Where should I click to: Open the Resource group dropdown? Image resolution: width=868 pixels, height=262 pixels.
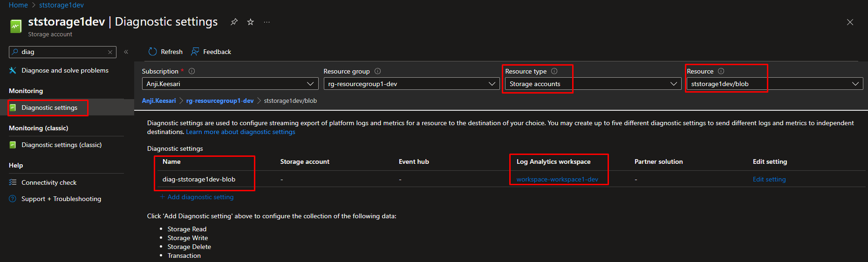[412, 84]
